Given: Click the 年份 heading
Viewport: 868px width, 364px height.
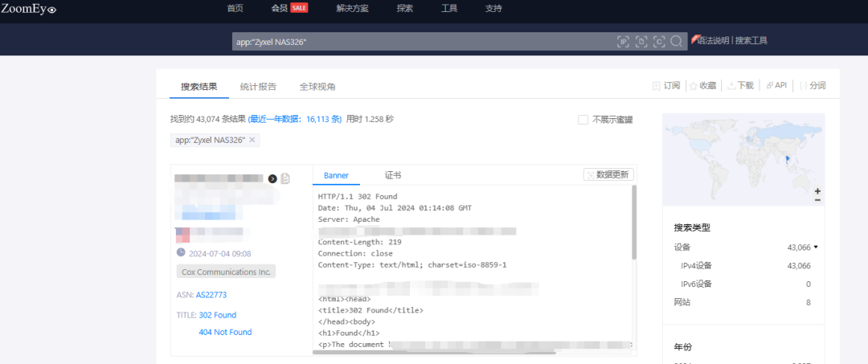Looking at the screenshot, I should tap(682, 347).
